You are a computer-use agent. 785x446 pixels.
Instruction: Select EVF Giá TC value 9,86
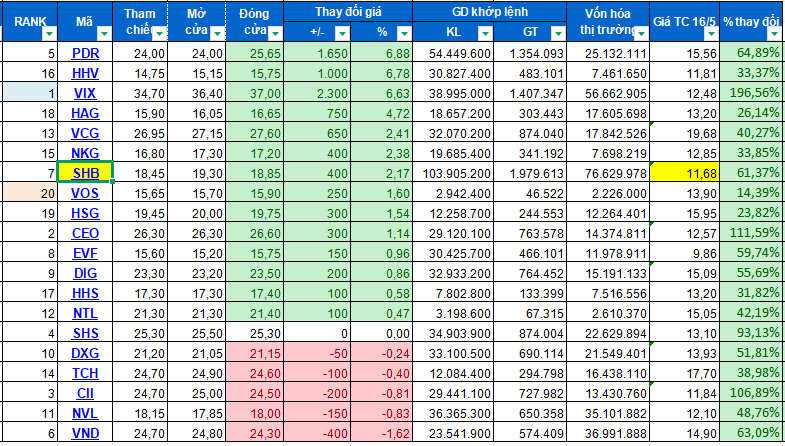[x=684, y=253]
